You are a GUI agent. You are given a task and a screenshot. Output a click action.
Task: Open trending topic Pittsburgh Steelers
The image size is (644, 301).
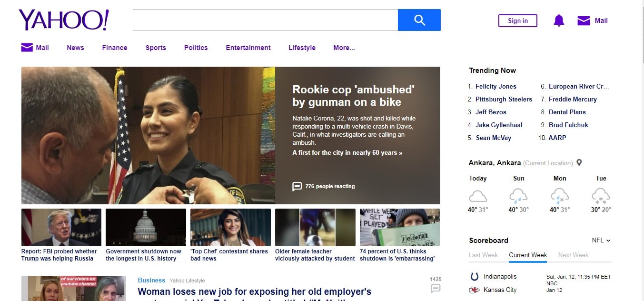(x=504, y=99)
